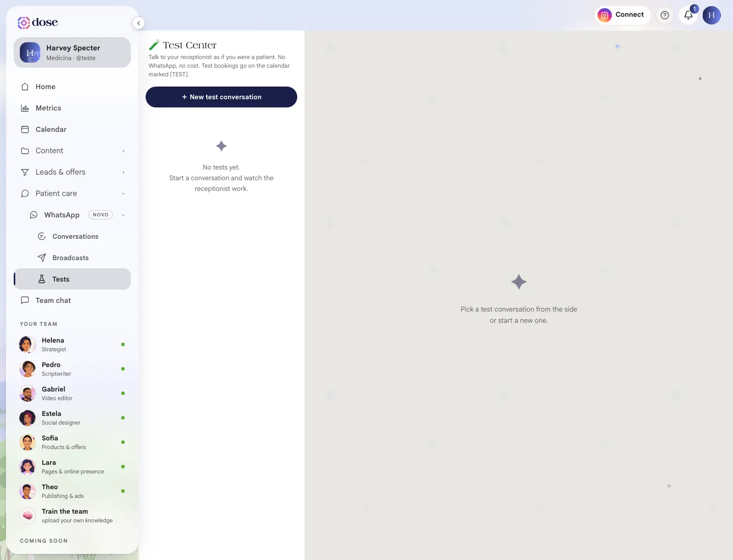
Task: Collapse the sidebar with the chevron button
Action: (138, 23)
